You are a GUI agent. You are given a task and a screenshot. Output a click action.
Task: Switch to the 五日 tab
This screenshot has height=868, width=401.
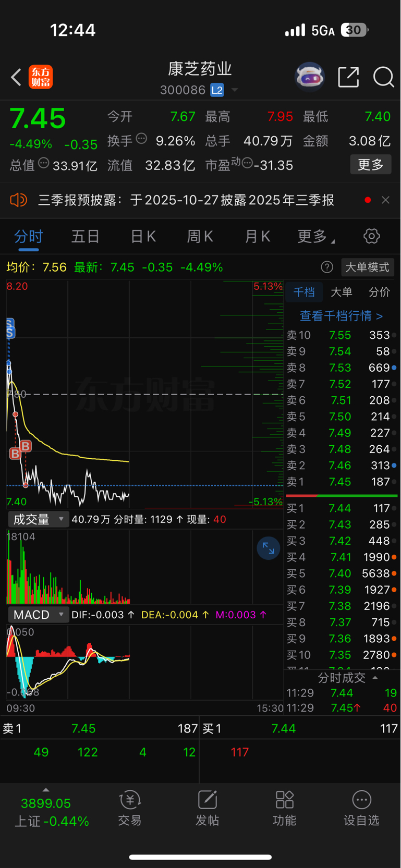coord(86,237)
